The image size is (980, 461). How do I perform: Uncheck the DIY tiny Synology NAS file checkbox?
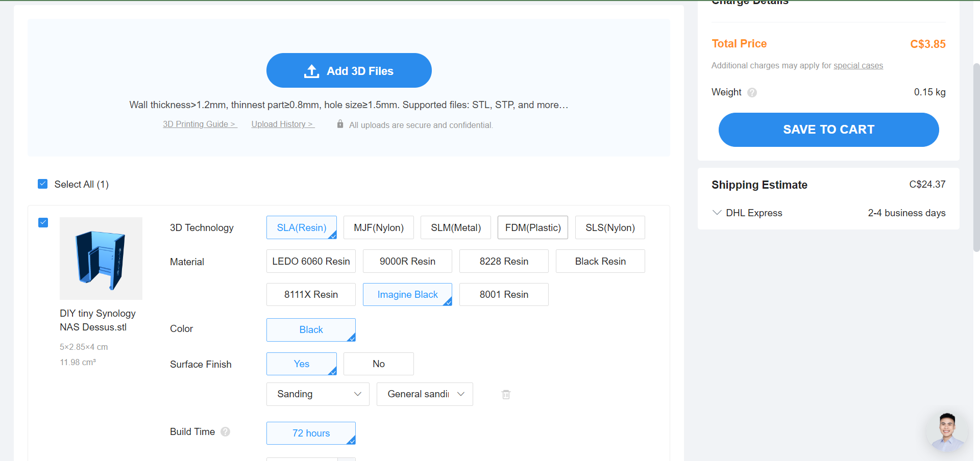pyautogui.click(x=43, y=222)
